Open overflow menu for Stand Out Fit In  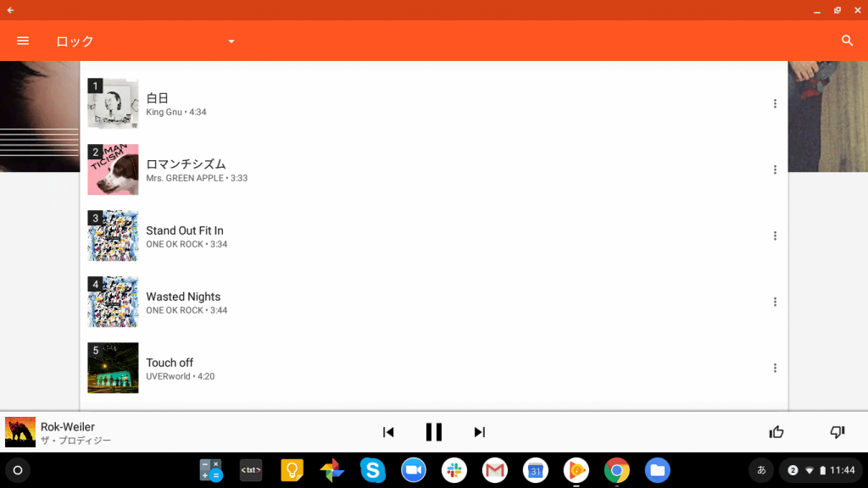pos(775,236)
